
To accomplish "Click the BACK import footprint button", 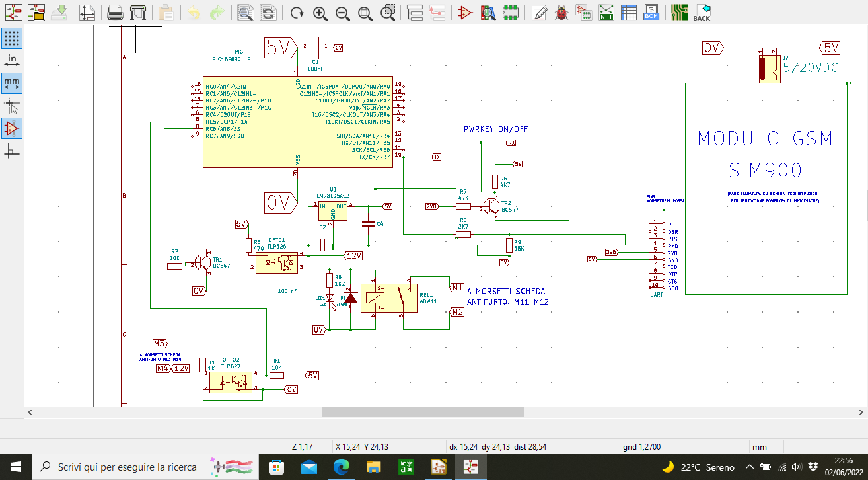I will click(702, 13).
